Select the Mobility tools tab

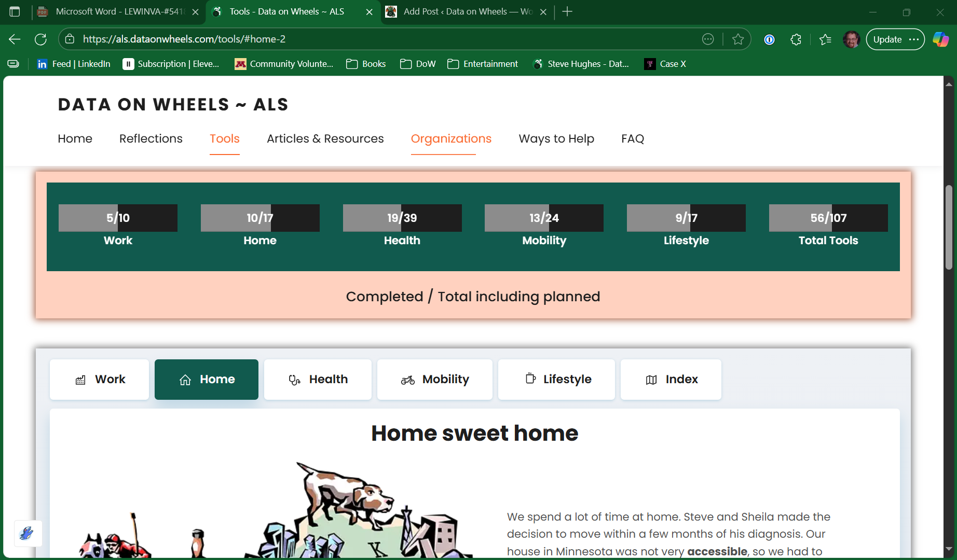coord(434,380)
